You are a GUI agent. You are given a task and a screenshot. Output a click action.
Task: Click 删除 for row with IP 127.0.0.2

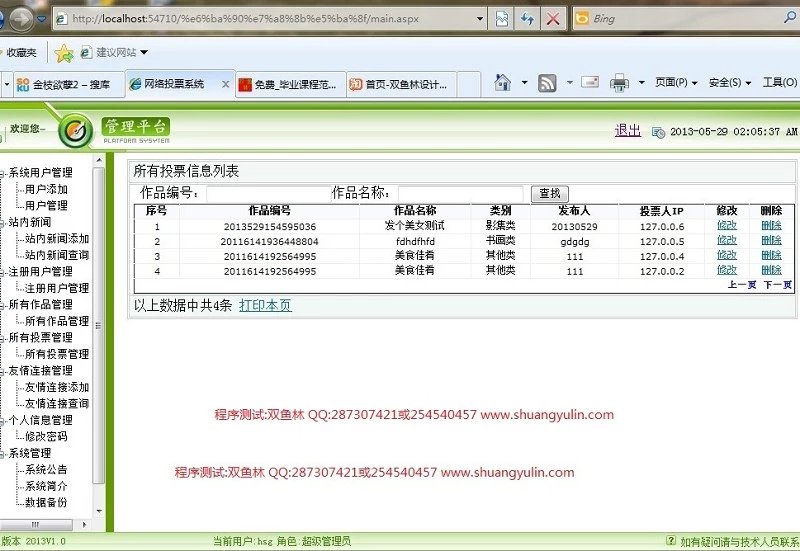pos(771,270)
